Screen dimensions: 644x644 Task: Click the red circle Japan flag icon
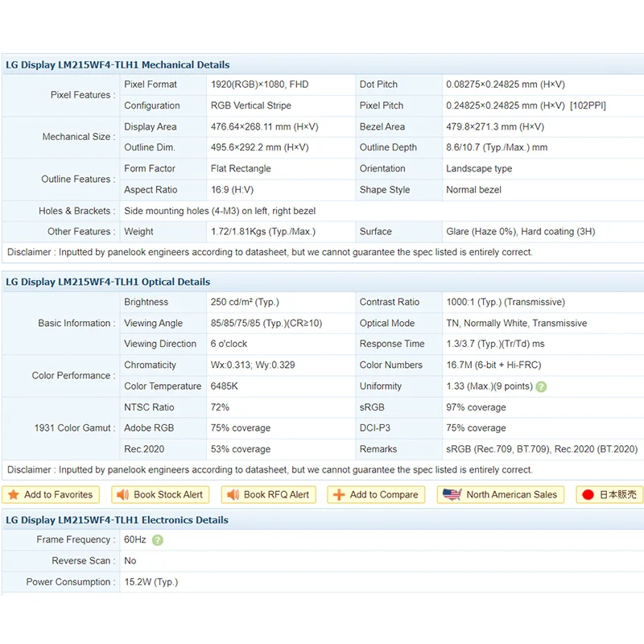tap(588, 494)
